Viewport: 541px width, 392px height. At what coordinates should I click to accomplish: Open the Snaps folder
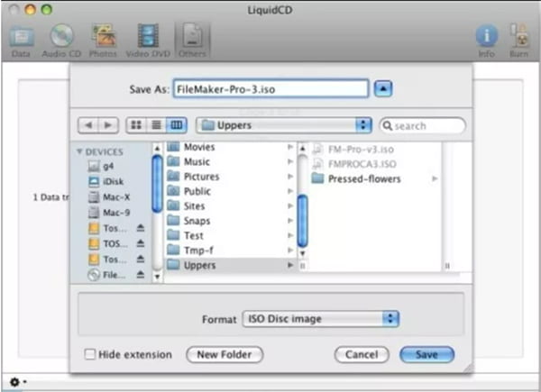click(230, 221)
